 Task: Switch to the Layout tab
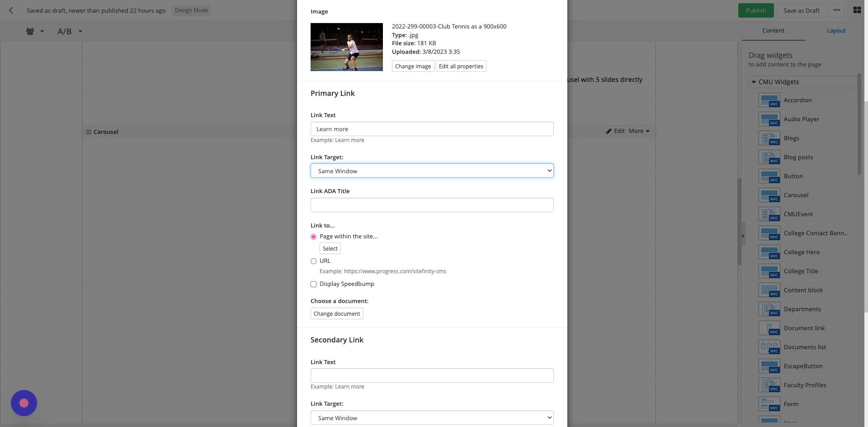(836, 31)
